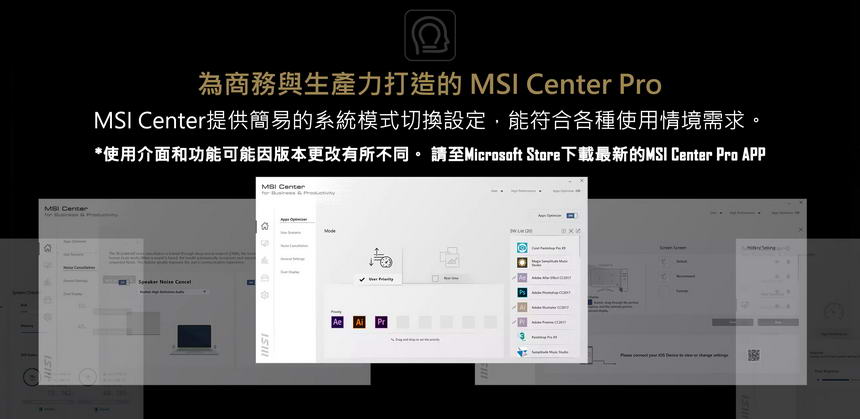Open Home icon in front MSI Center sidebar
This screenshot has width=860, height=419.
click(264, 226)
